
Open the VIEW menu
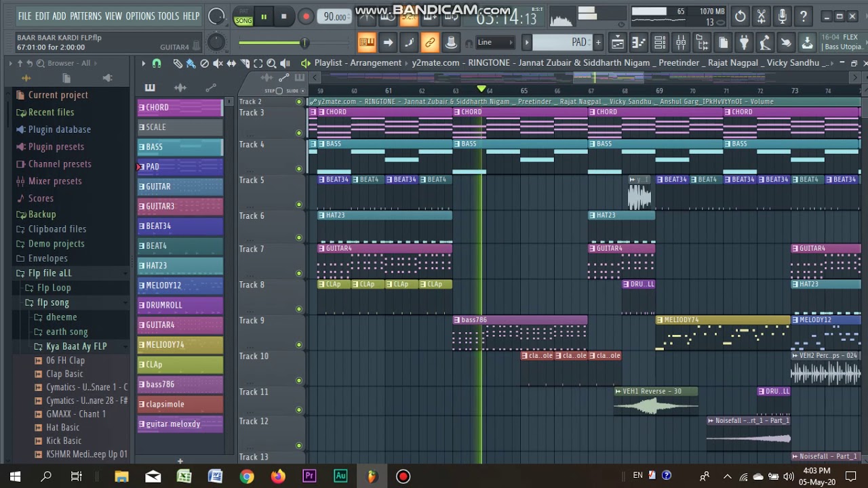pyautogui.click(x=113, y=16)
